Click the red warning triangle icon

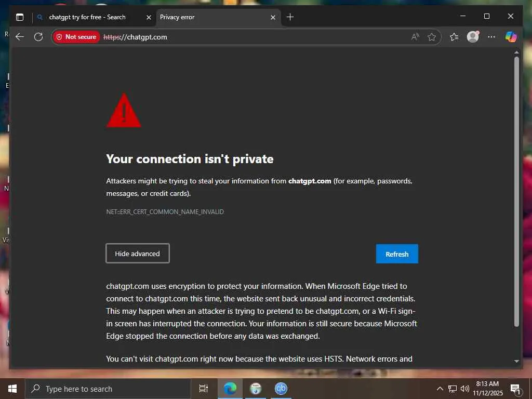(124, 111)
